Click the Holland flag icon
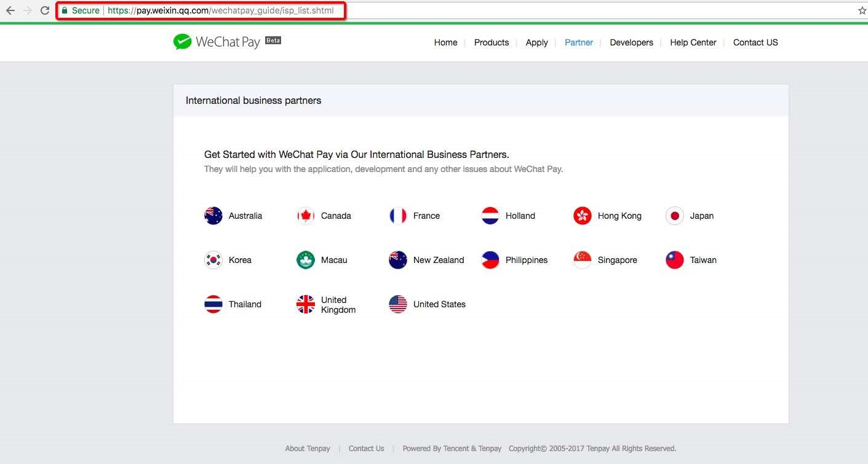This screenshot has height=464, width=868. coord(490,216)
